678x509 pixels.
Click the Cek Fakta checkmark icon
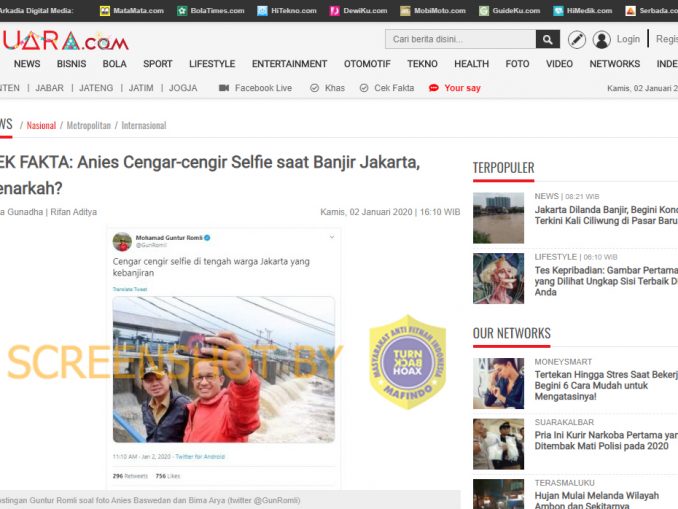click(364, 88)
